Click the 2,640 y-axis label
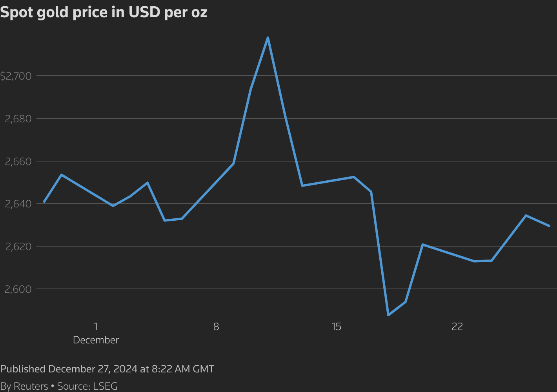 tap(18, 204)
